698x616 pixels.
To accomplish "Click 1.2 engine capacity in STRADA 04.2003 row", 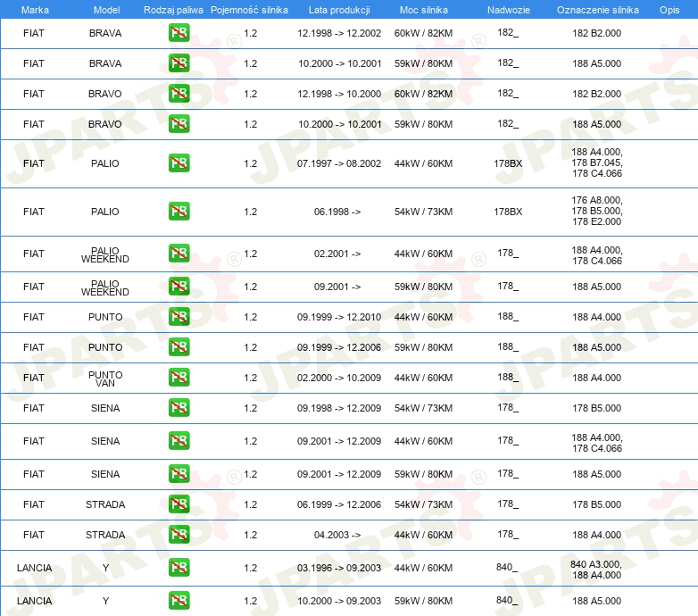I will [251, 535].
